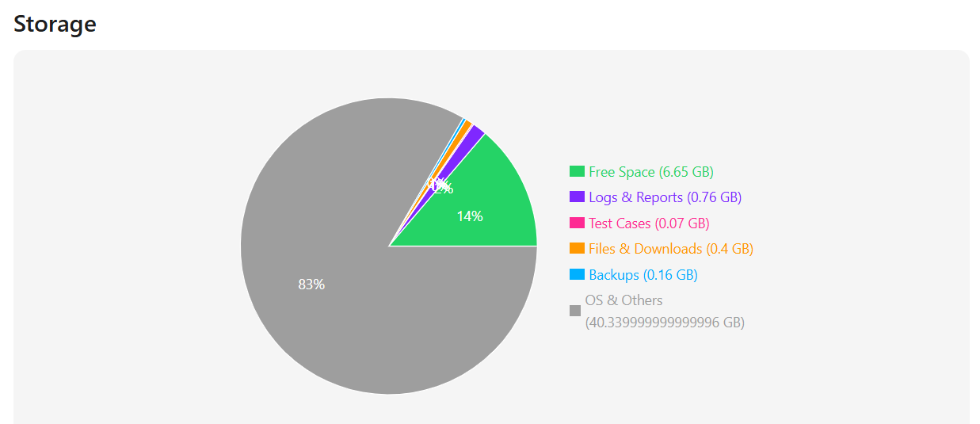Toggle the Logs & Reports (0.76 GB) legend label
Screen dimensions: 980x424
click(665, 197)
